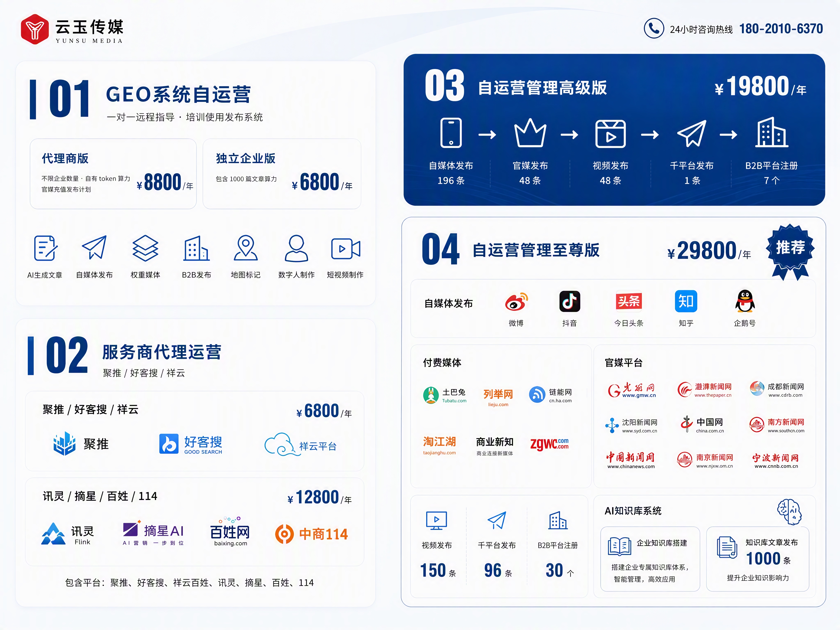This screenshot has height=630, width=840.
Task: Click the 企鹅号 penguin logo
Action: [x=745, y=301]
